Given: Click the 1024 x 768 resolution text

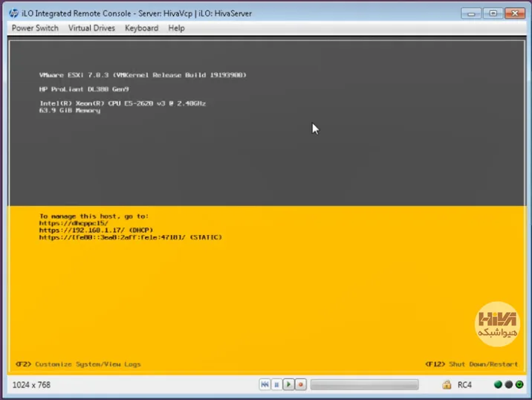Looking at the screenshot, I should pos(31,384).
